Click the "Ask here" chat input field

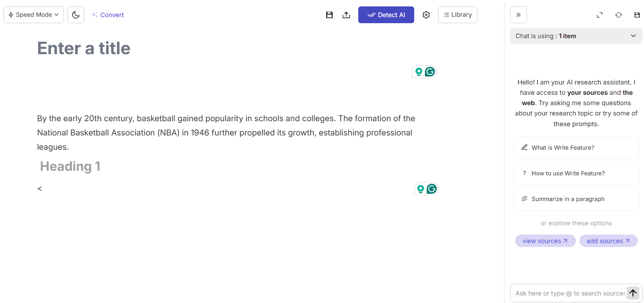point(569,293)
